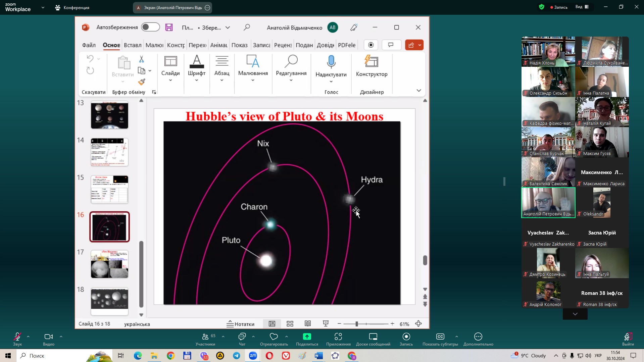The width and height of the screenshot is (644, 362).
Task: Expand video options arrow beside camera
Action: (x=61, y=336)
